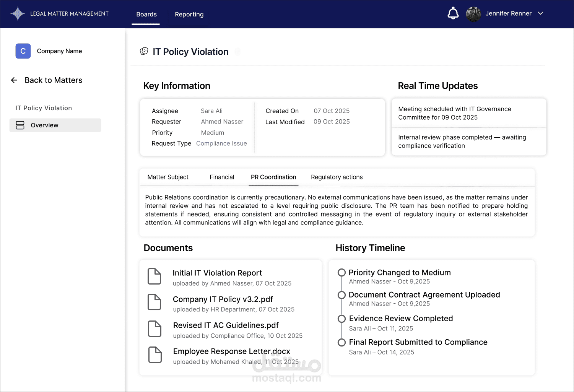Show the Regulatory actions tab

point(337,177)
